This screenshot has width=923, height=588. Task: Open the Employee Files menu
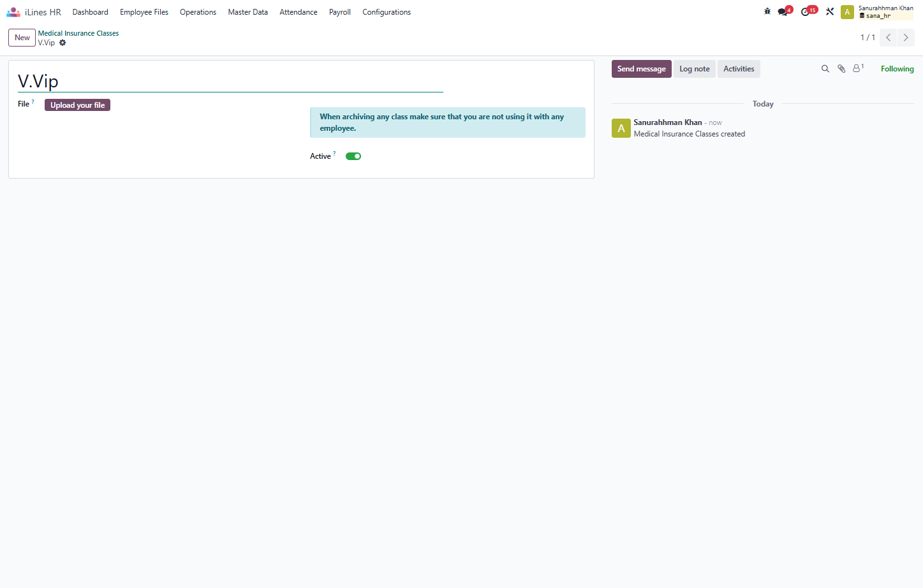tap(144, 12)
